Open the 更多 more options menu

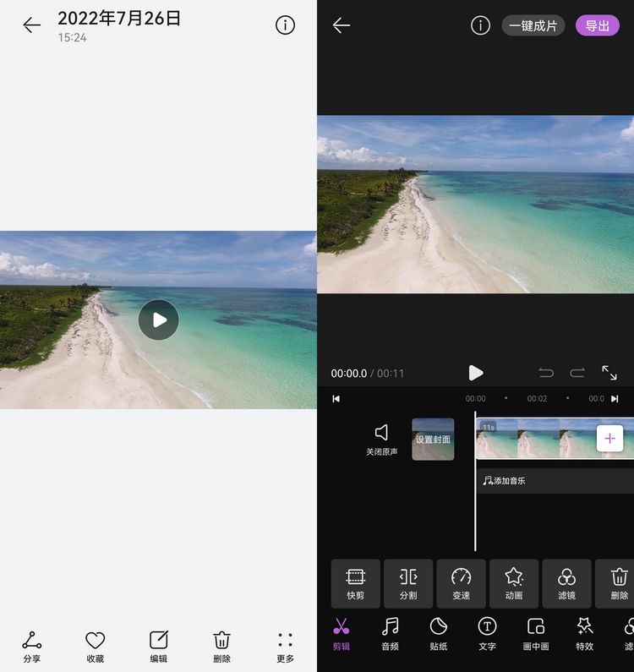point(286,647)
